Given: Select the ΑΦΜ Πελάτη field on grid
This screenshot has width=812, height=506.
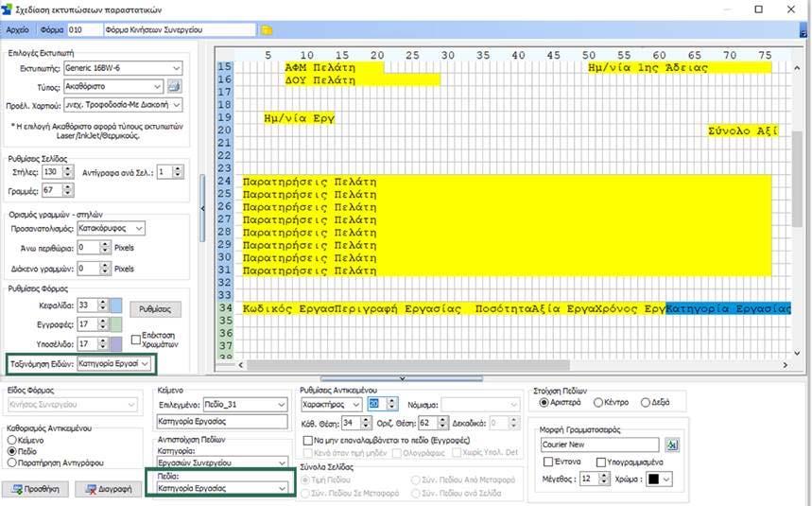Looking at the screenshot, I should [334, 68].
